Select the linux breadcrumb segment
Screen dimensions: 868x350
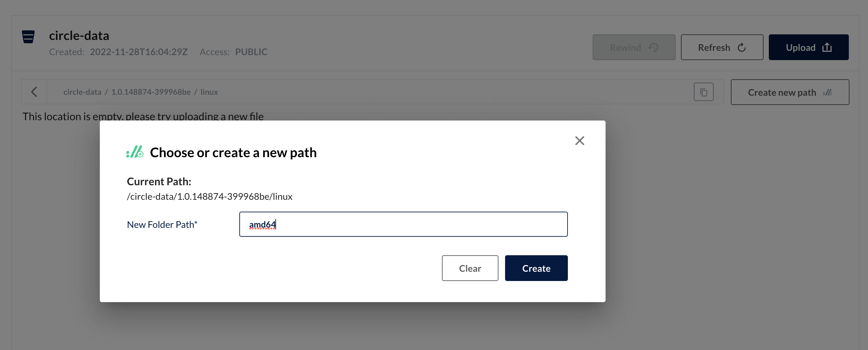(x=209, y=92)
